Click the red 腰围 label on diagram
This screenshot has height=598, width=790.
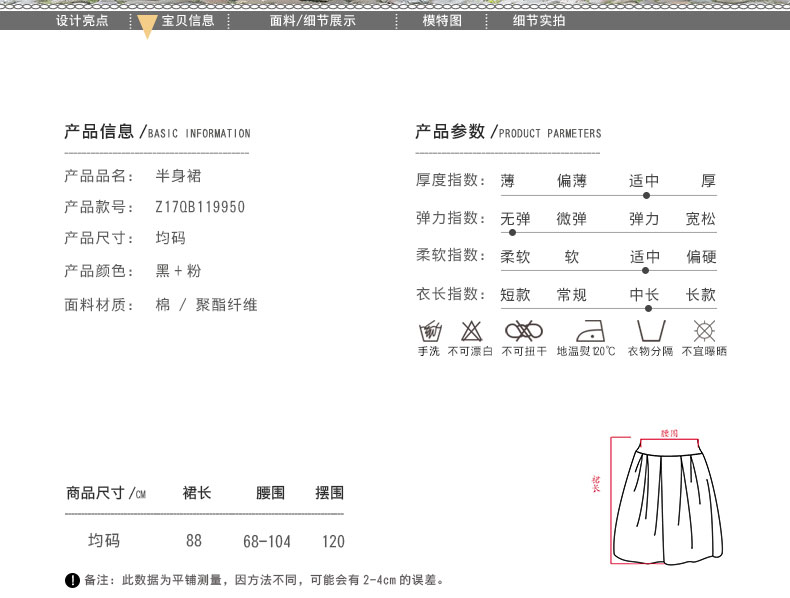click(670, 433)
